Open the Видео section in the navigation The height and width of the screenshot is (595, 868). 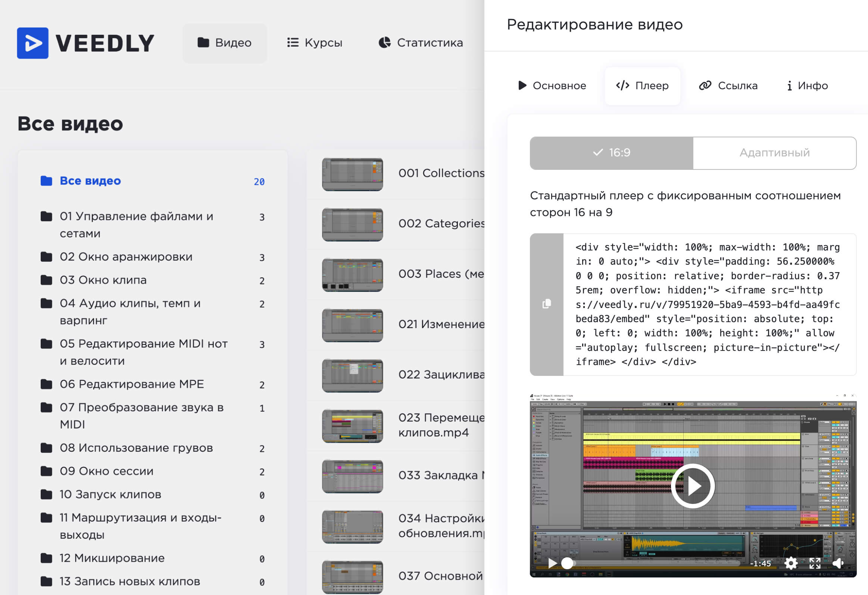225,43
